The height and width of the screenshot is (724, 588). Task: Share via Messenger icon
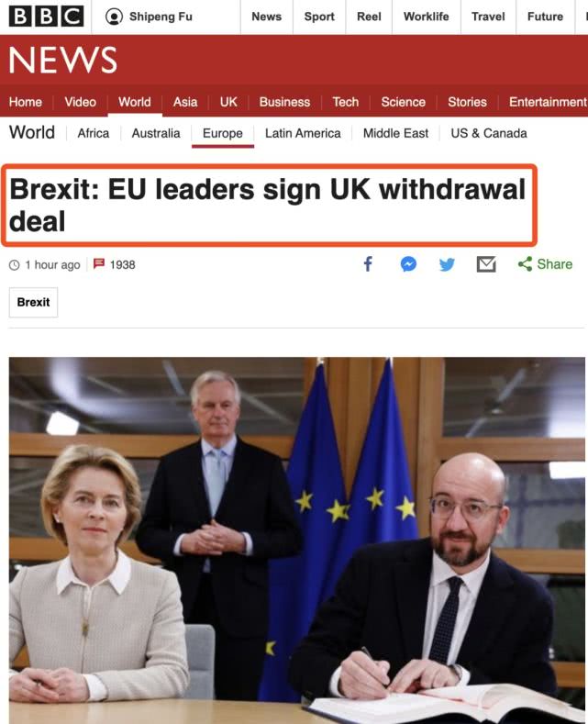(x=408, y=264)
